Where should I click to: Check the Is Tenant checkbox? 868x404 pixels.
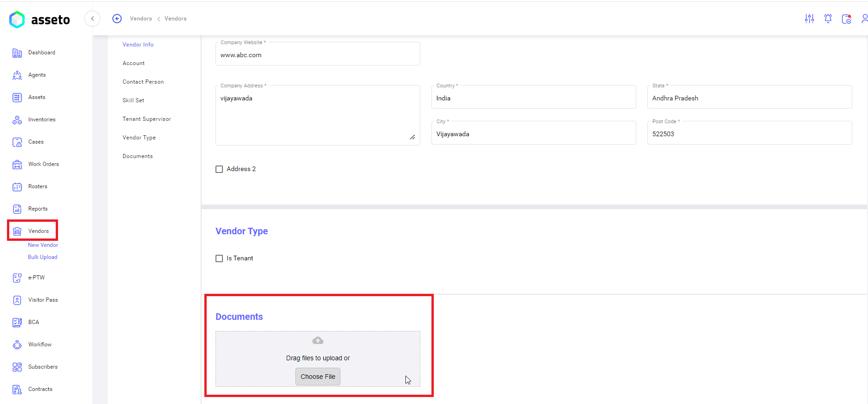[x=219, y=258]
